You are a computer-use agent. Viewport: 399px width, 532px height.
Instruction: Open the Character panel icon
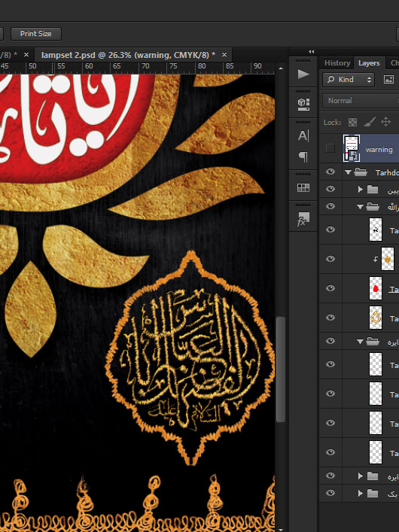(303, 135)
